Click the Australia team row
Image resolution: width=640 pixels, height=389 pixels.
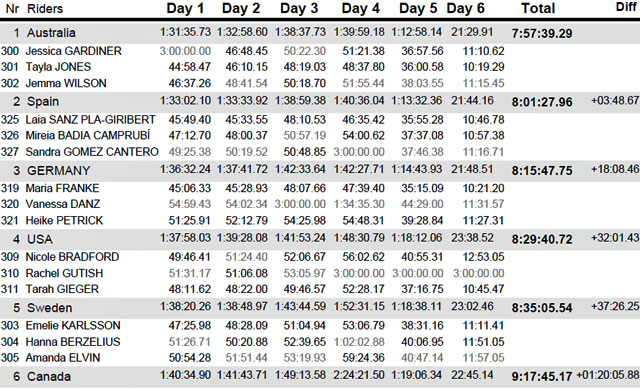click(320, 33)
